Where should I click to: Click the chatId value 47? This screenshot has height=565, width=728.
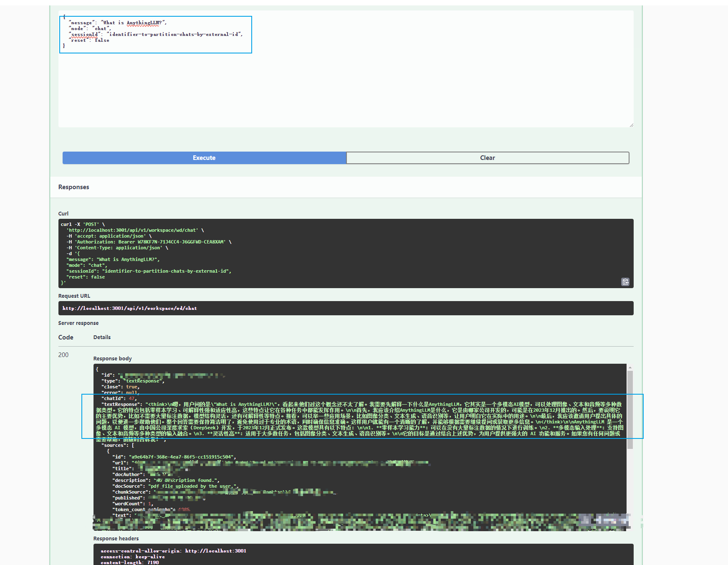pos(133,398)
